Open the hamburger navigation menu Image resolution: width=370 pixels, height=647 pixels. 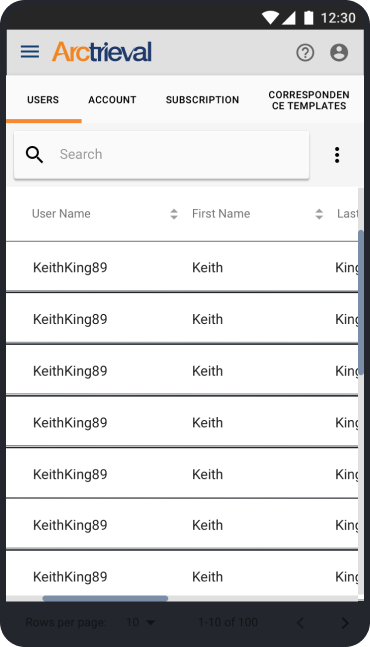[30, 52]
